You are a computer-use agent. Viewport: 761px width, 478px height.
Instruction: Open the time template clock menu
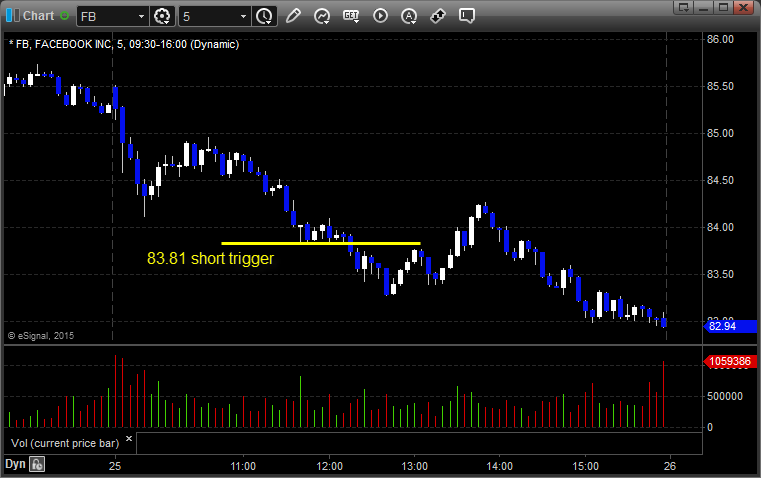[x=265, y=16]
